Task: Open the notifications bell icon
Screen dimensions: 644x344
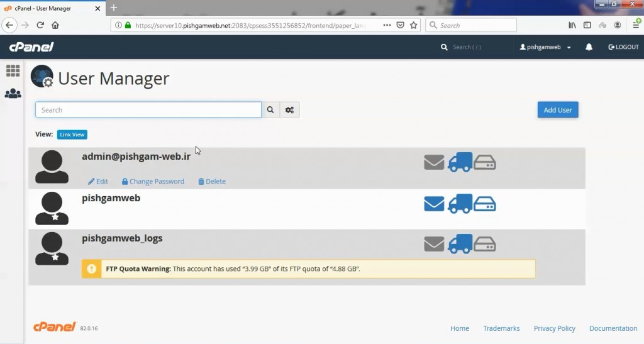Action: tap(589, 47)
